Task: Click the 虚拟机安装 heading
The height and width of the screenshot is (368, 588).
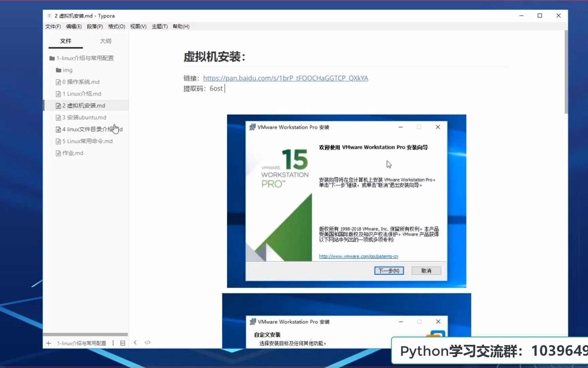Action: point(214,57)
